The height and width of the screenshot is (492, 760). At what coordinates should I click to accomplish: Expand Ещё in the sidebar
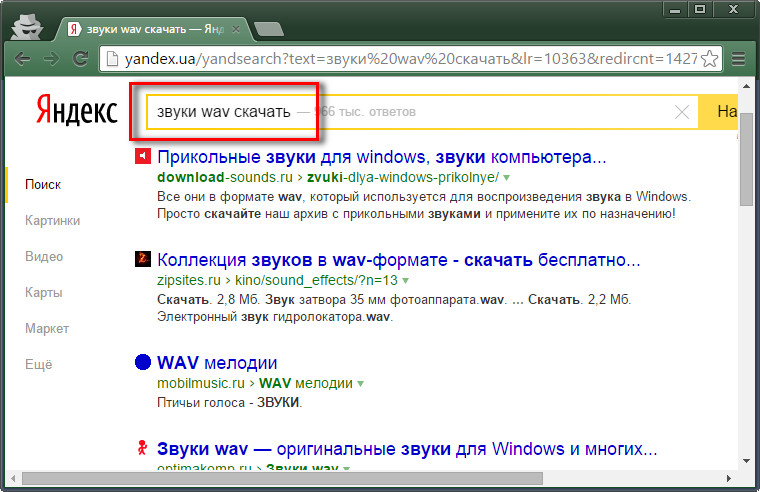[x=39, y=365]
